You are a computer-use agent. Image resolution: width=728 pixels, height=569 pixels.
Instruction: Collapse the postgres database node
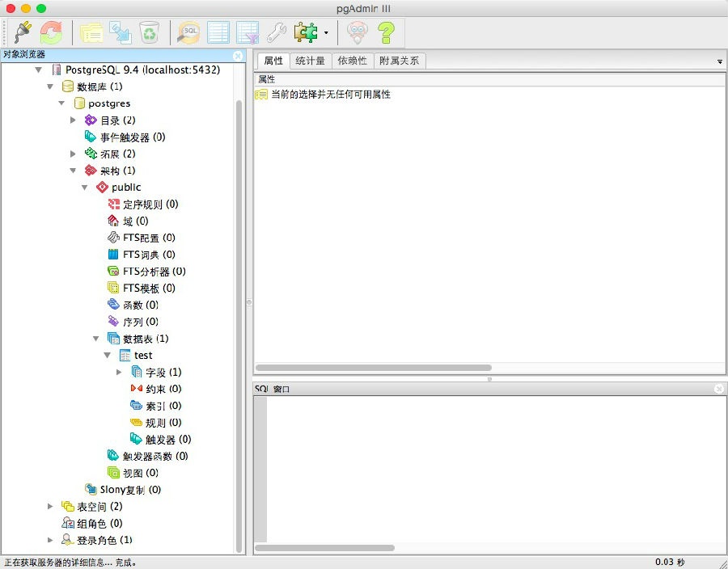(61, 103)
